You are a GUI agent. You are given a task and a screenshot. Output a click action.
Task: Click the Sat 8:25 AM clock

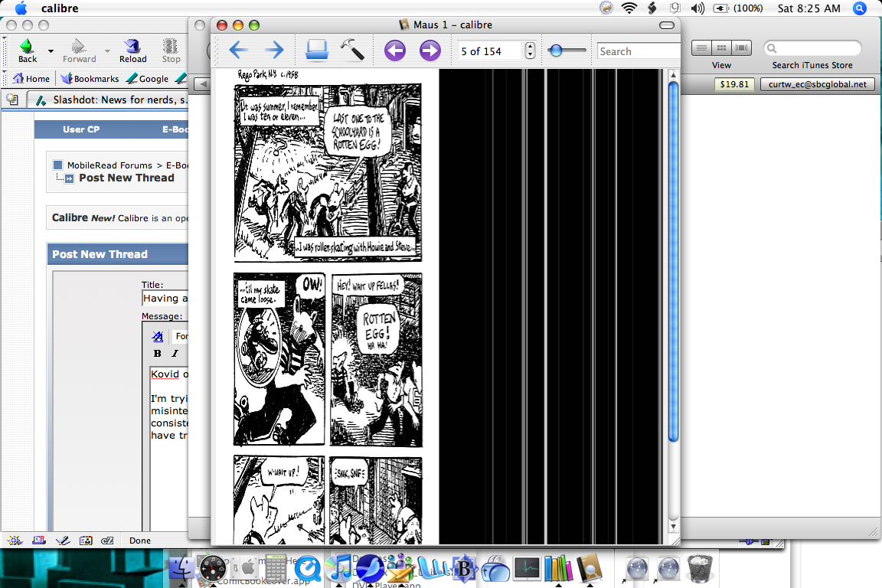tap(808, 8)
